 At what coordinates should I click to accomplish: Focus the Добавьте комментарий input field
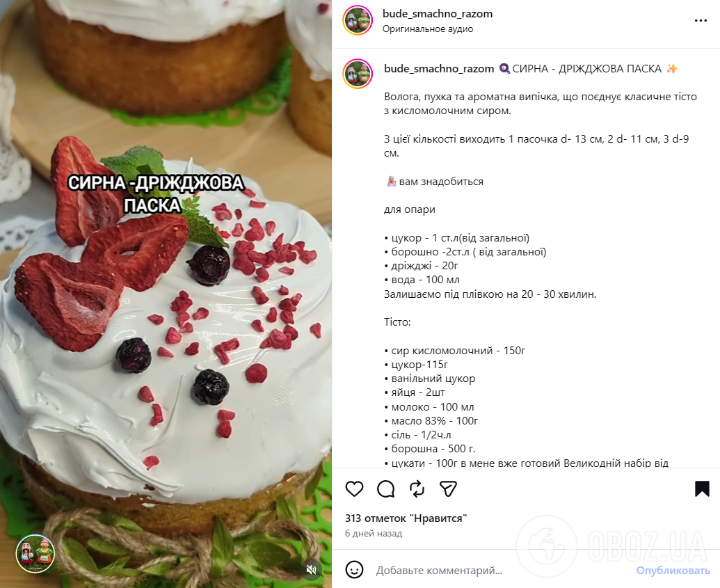[500, 571]
